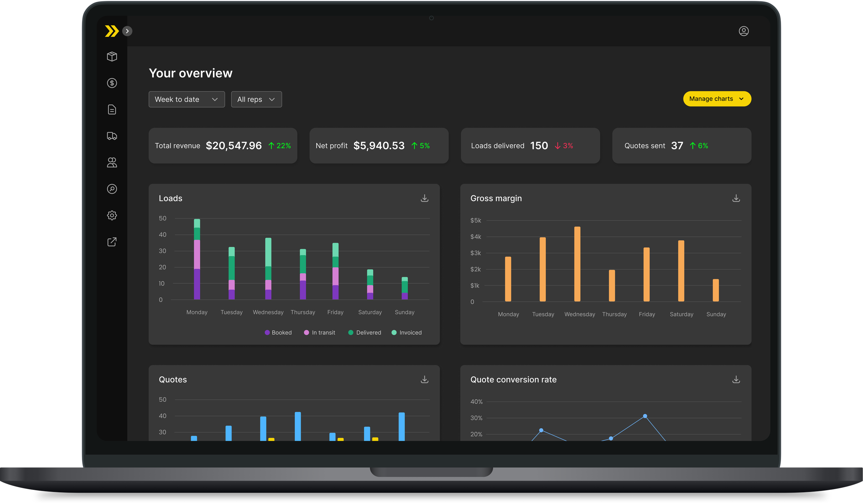The width and height of the screenshot is (863, 504).
Task: Open the search magnifier sidebar icon
Action: [x=112, y=189]
